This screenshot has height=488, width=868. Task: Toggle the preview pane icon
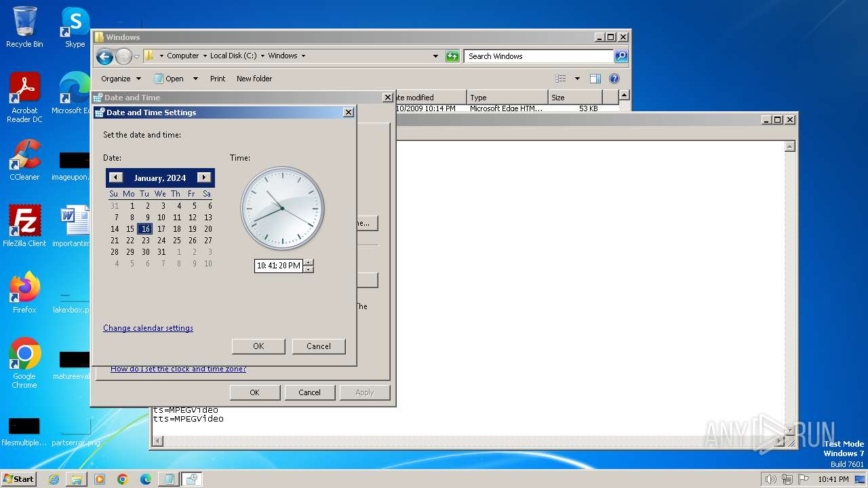tap(595, 79)
